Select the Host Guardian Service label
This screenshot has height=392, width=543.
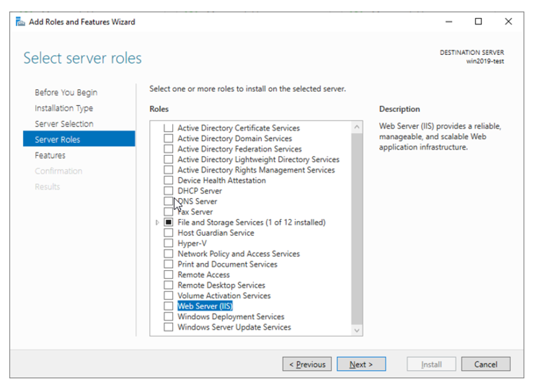(x=215, y=233)
